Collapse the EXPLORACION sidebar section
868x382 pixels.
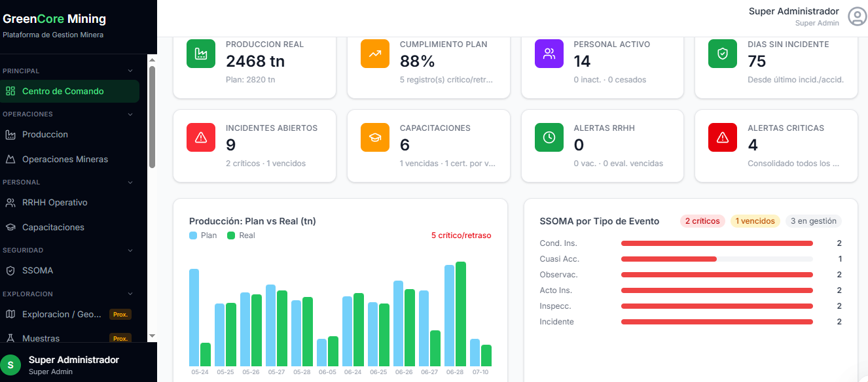pyautogui.click(x=130, y=294)
